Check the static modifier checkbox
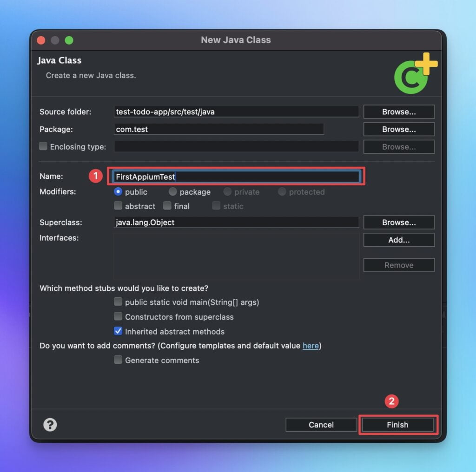Image resolution: width=476 pixels, height=472 pixels. tap(216, 206)
